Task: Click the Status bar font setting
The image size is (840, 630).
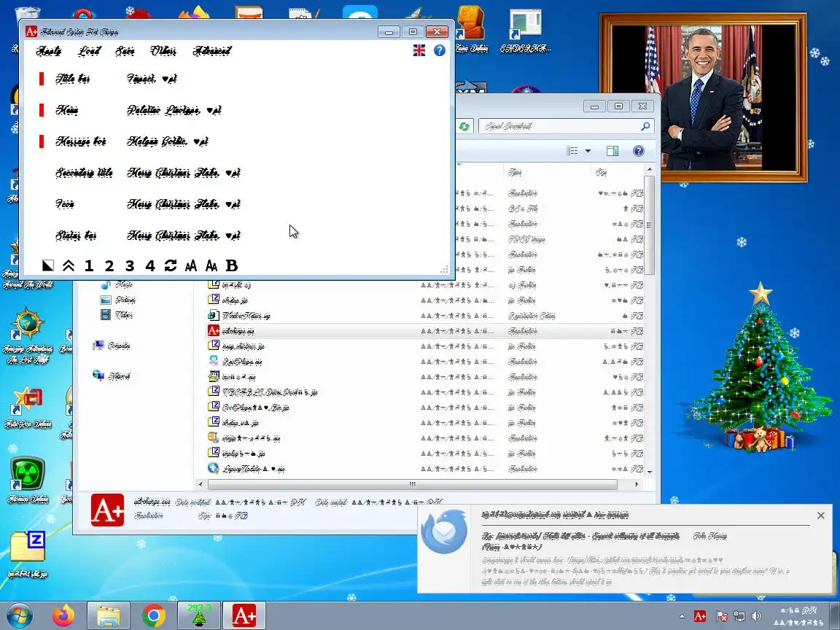Action: point(76,236)
